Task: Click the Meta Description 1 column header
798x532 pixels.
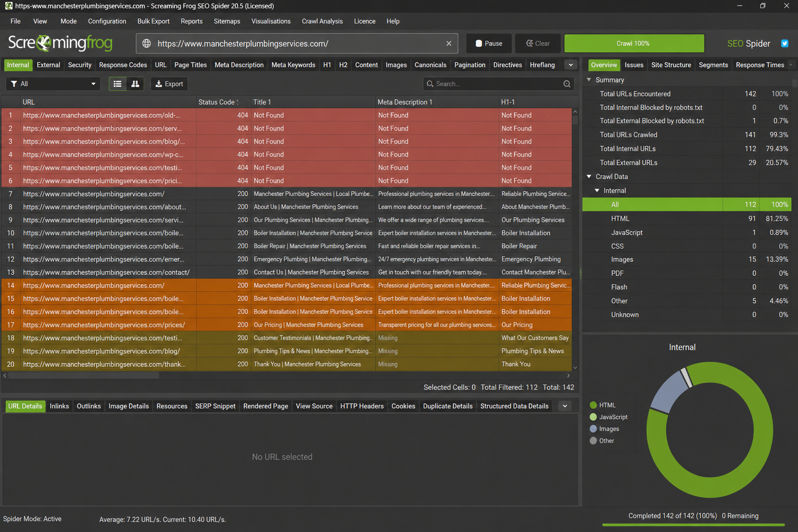Action: click(x=437, y=102)
